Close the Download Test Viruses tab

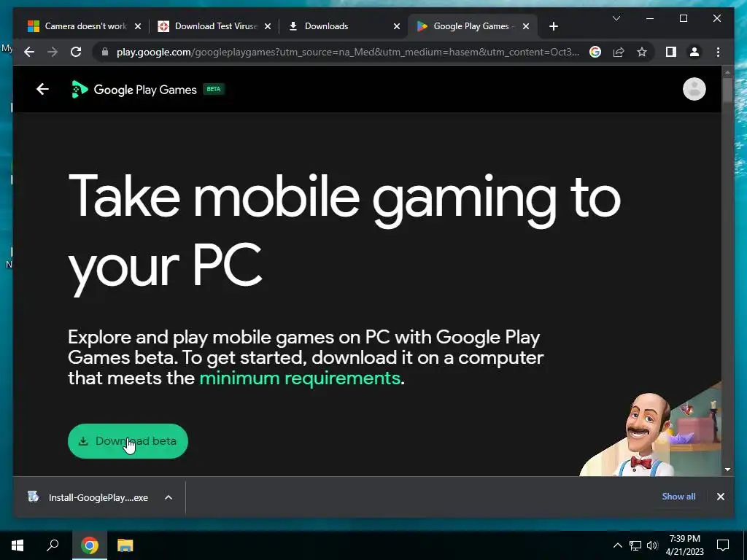pyautogui.click(x=268, y=26)
